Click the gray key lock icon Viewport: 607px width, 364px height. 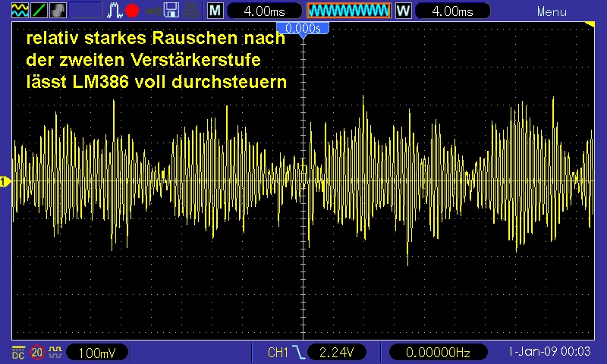(153, 11)
